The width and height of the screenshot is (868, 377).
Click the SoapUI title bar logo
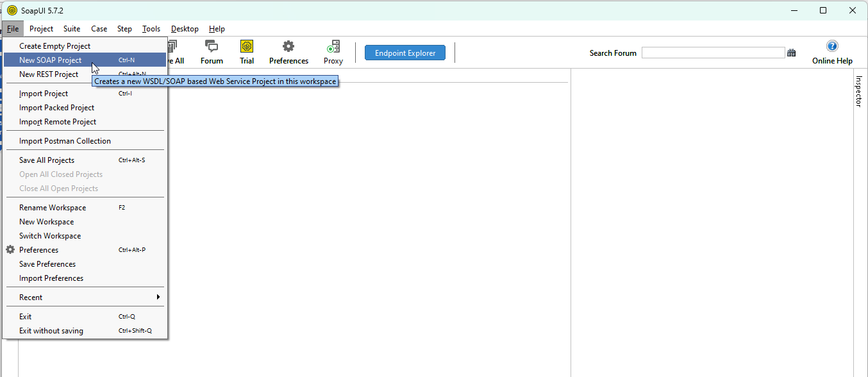click(12, 10)
